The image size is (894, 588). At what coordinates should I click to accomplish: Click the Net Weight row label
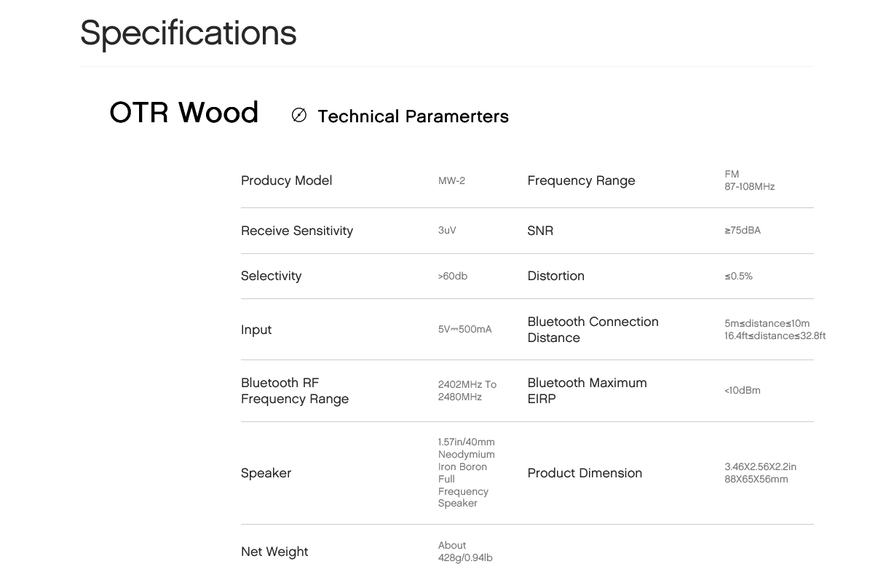tap(274, 552)
